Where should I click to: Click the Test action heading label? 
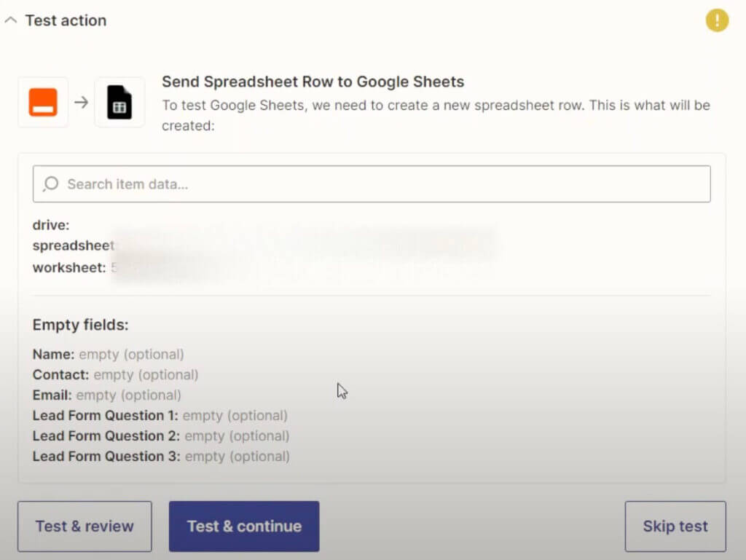64,20
